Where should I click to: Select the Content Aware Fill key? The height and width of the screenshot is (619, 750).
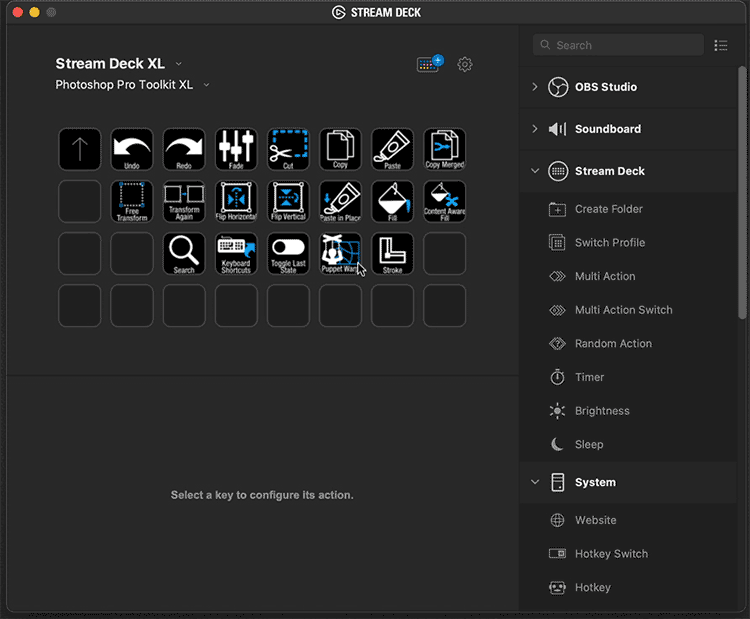tap(444, 201)
